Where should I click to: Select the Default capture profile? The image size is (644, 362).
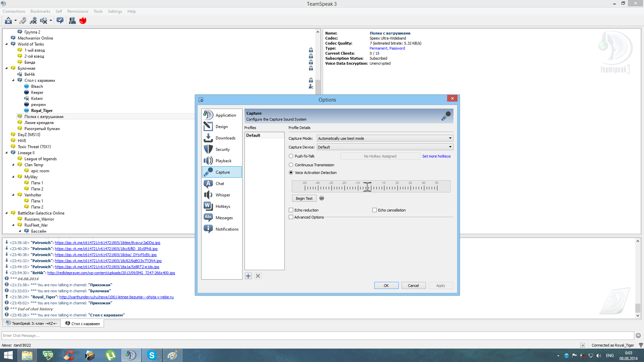coord(264,135)
